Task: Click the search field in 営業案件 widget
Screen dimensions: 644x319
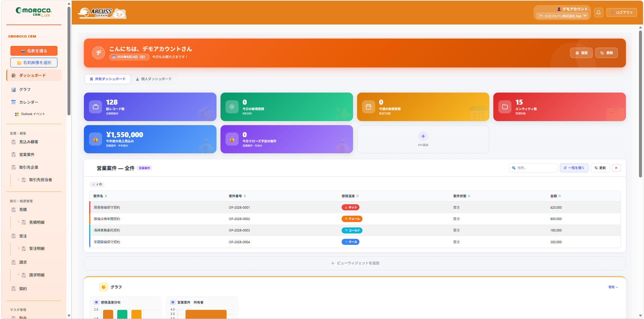Action: 533,168
